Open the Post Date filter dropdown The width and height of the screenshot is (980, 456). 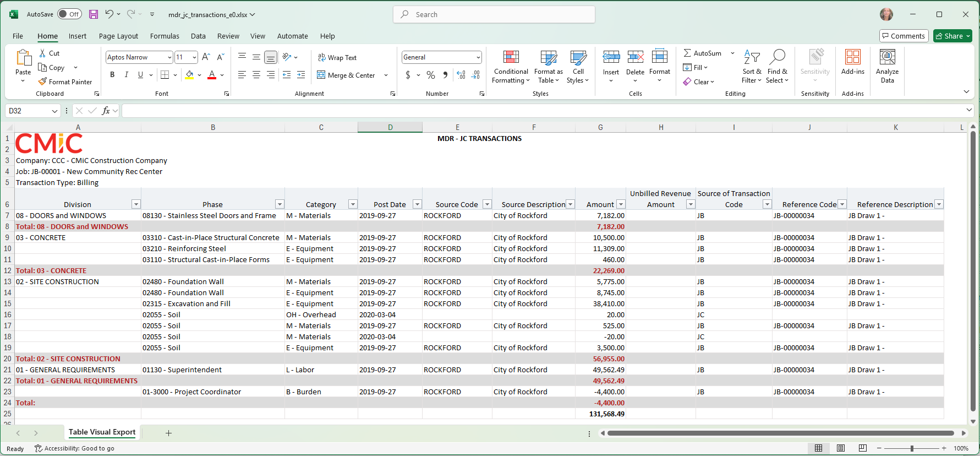(417, 204)
